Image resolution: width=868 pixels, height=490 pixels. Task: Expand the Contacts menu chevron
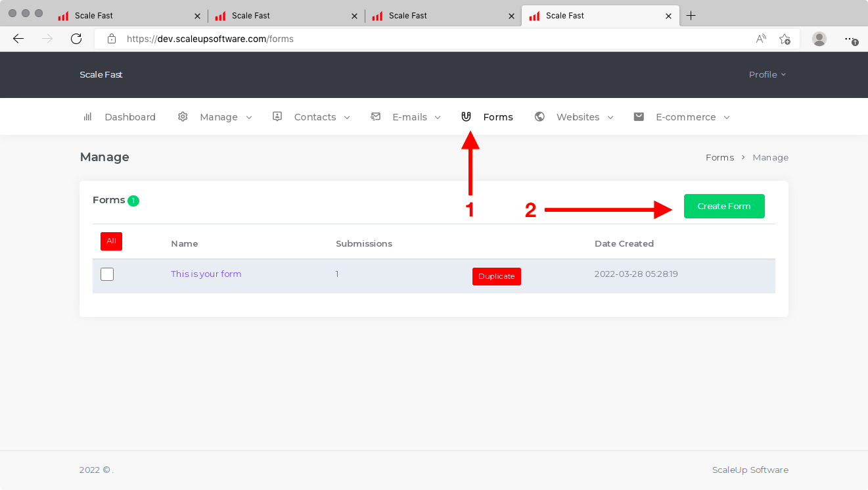(347, 117)
